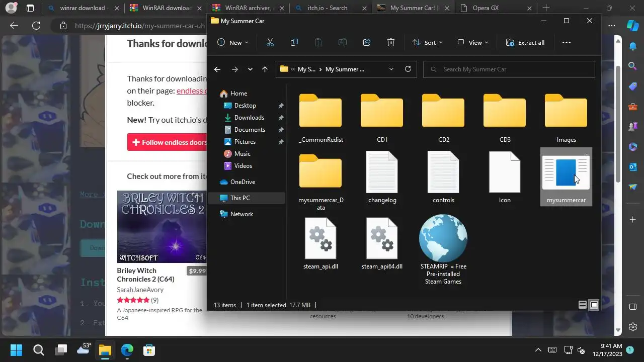Viewport: 644px width, 362px height.
Task: Refresh the My Summer Car folder view
Action: point(408,69)
